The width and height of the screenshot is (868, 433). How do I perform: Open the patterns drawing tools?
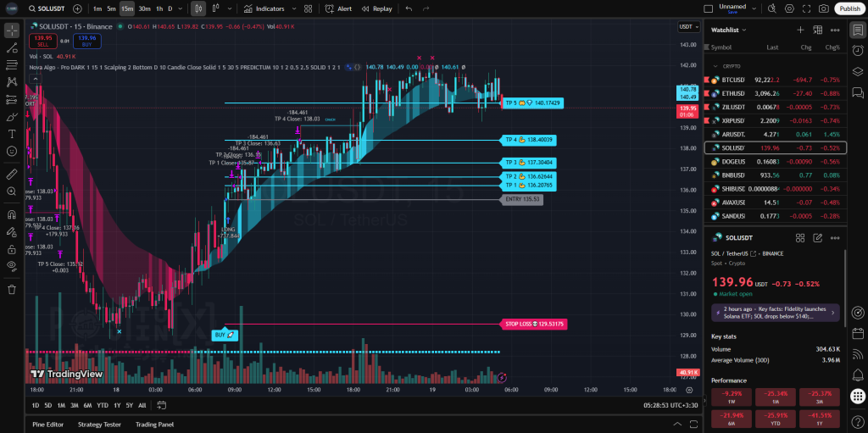pyautogui.click(x=12, y=82)
